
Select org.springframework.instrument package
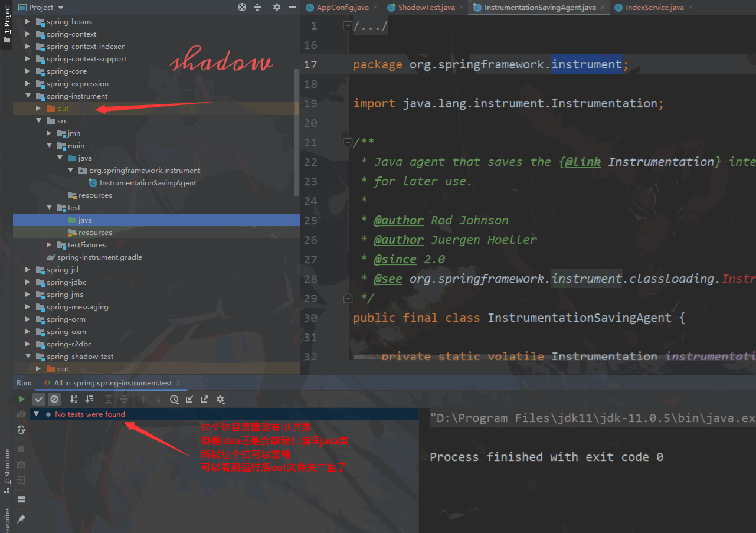[145, 171]
